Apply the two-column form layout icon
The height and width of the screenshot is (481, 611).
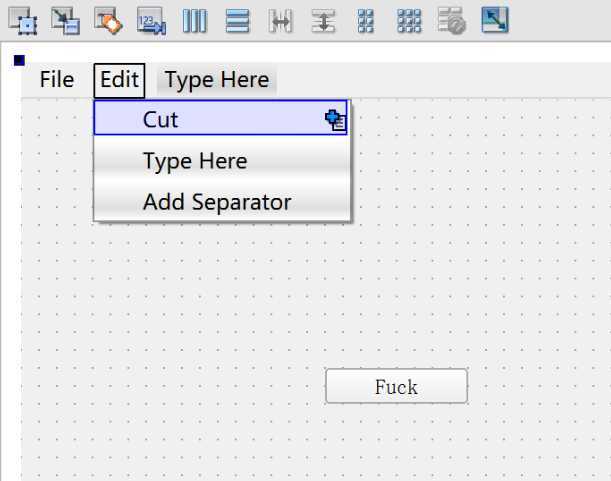coord(366,21)
